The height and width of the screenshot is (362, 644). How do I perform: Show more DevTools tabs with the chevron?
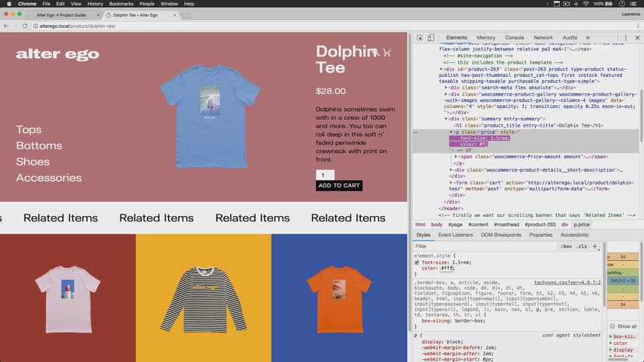(587, 37)
